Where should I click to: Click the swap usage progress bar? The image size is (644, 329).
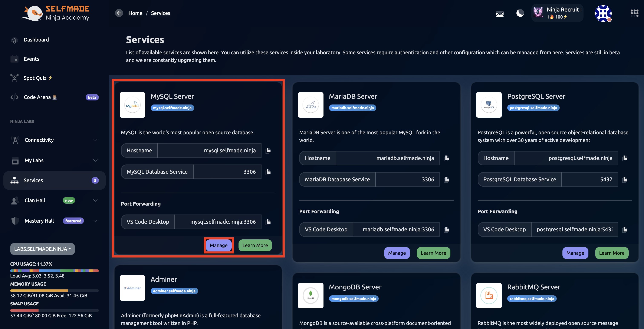coord(55,310)
